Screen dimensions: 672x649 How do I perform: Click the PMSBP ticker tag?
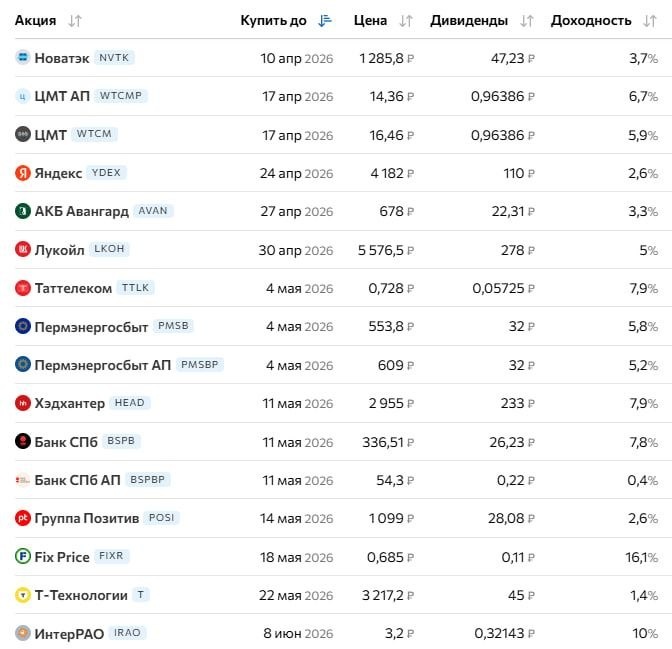pyautogui.click(x=199, y=365)
